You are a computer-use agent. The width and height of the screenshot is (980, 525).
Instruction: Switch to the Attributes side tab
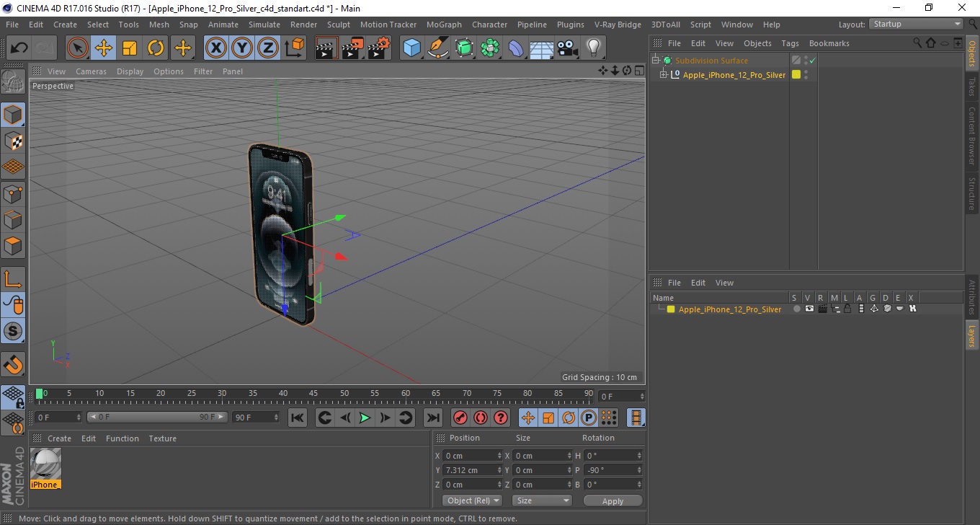972,296
